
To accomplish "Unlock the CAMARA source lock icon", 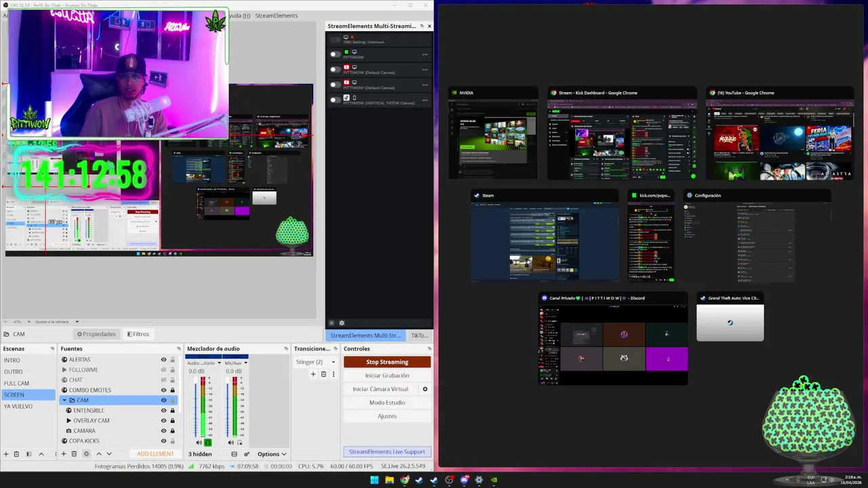I will 172,431.
